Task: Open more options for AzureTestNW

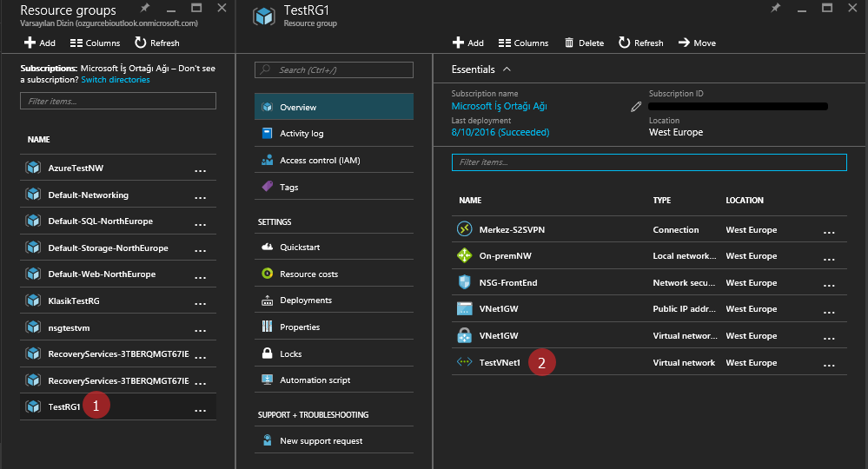Action: coord(201,169)
